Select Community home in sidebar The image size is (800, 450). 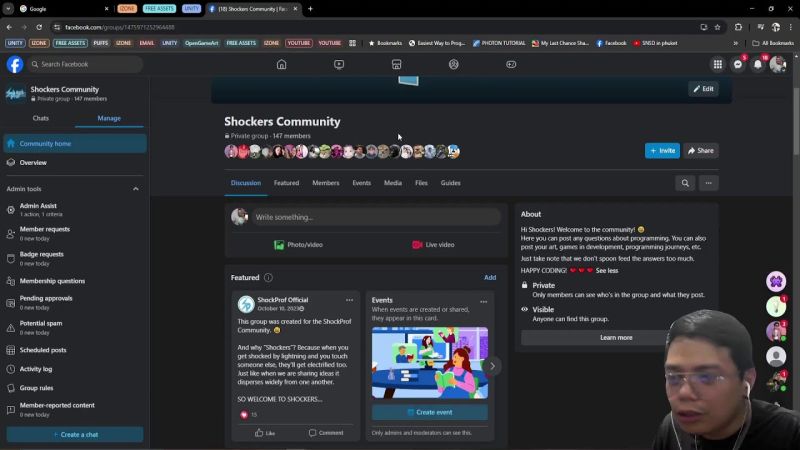click(x=75, y=144)
